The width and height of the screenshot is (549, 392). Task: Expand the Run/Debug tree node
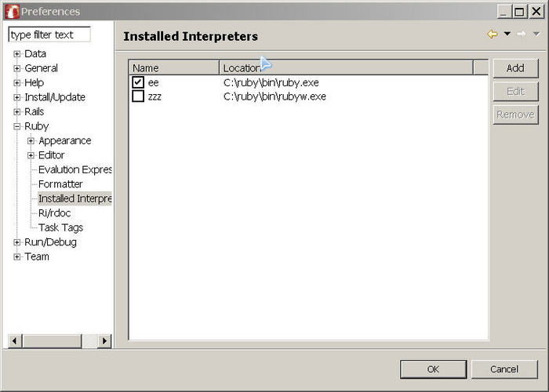[x=16, y=242]
